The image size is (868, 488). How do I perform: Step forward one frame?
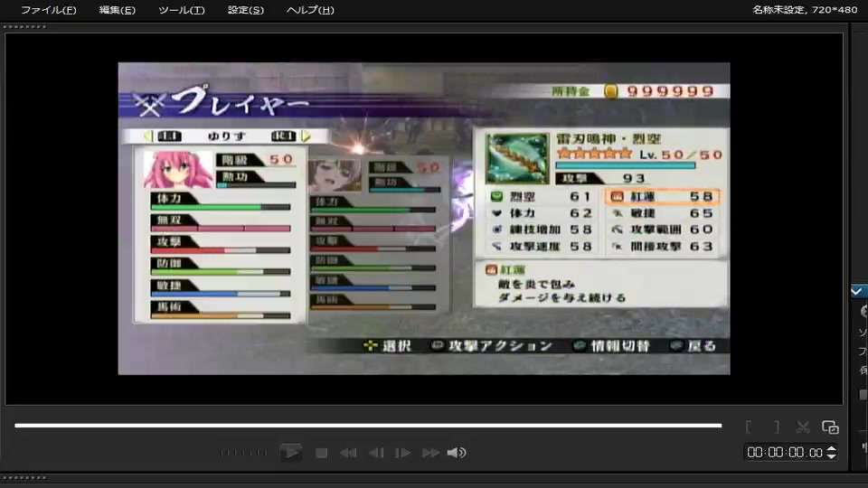click(402, 453)
